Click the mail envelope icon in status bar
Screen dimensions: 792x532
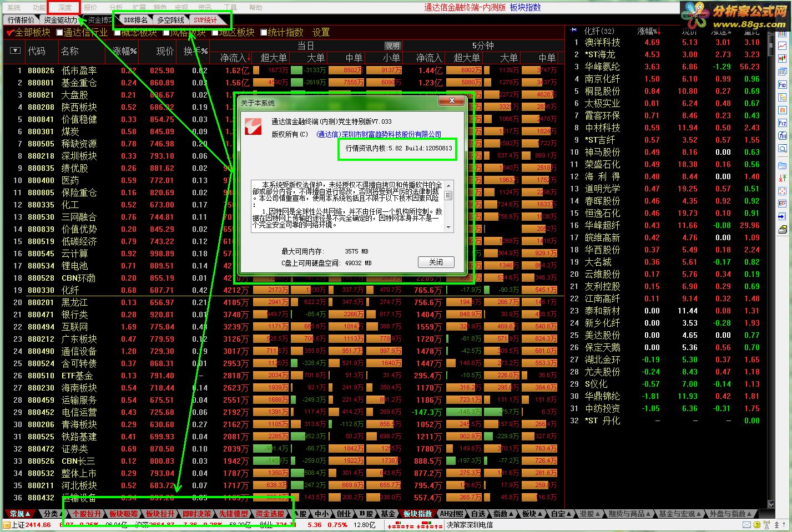(746, 525)
